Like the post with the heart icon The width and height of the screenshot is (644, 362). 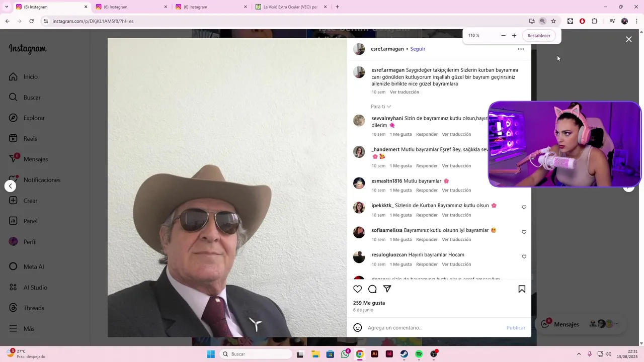(x=358, y=289)
